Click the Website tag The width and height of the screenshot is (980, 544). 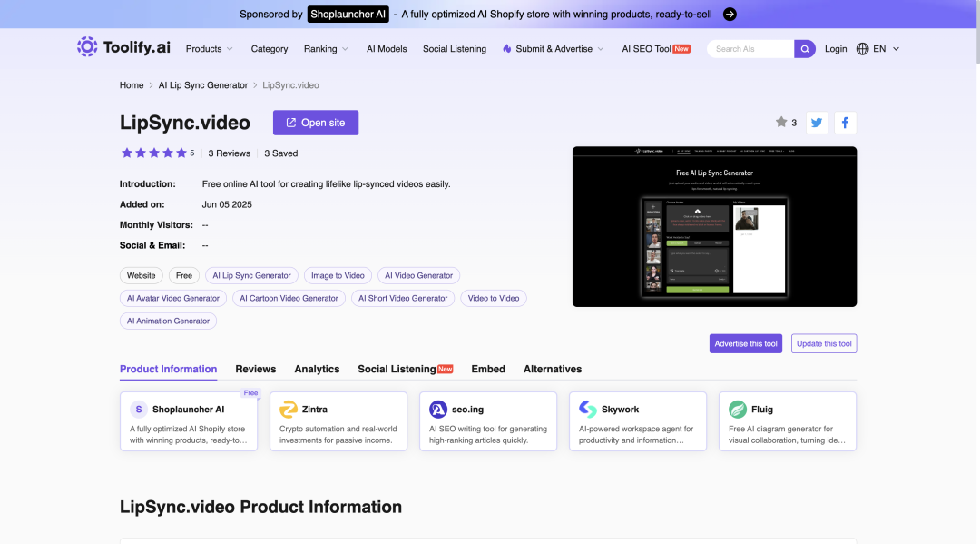[142, 275]
